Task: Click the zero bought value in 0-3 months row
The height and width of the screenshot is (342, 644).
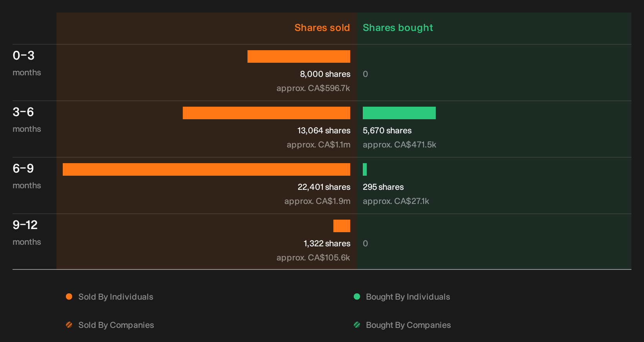Action: click(x=365, y=74)
